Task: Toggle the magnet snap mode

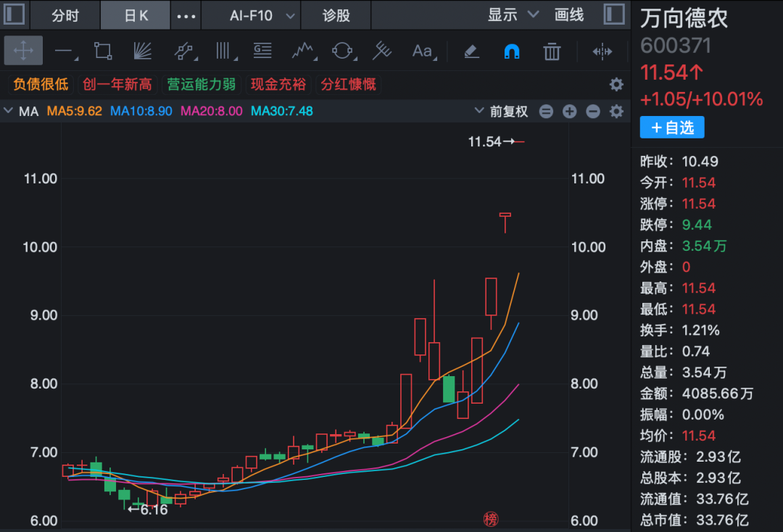Action: coord(512,51)
